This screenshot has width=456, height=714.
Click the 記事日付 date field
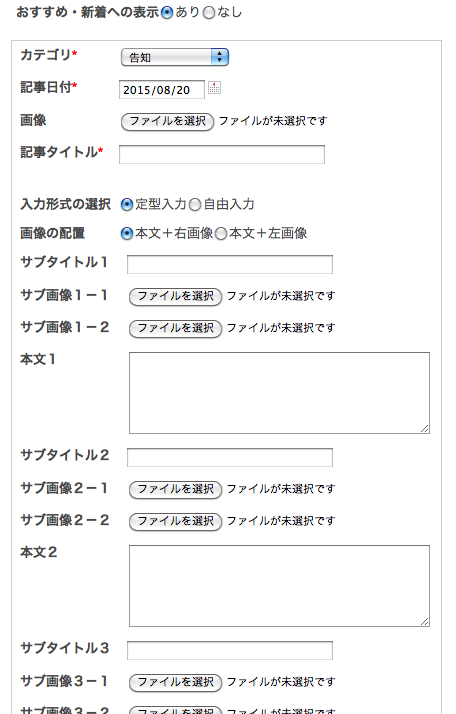162,89
